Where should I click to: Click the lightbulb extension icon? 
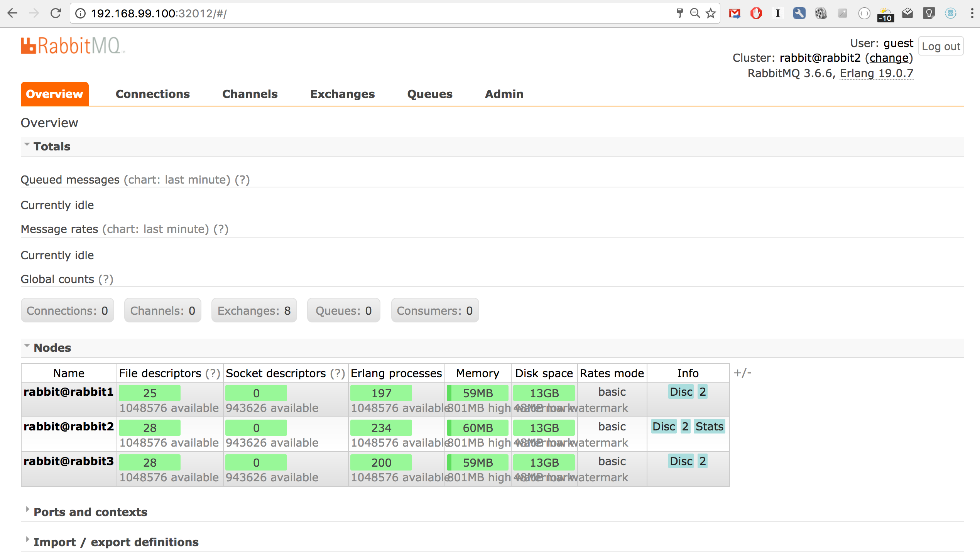929,13
